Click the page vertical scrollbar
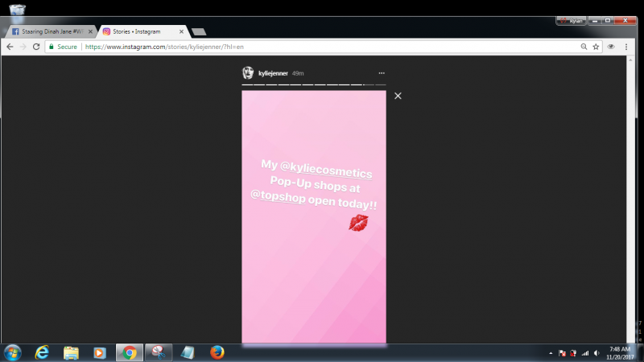The height and width of the screenshot is (362, 644). click(630, 201)
